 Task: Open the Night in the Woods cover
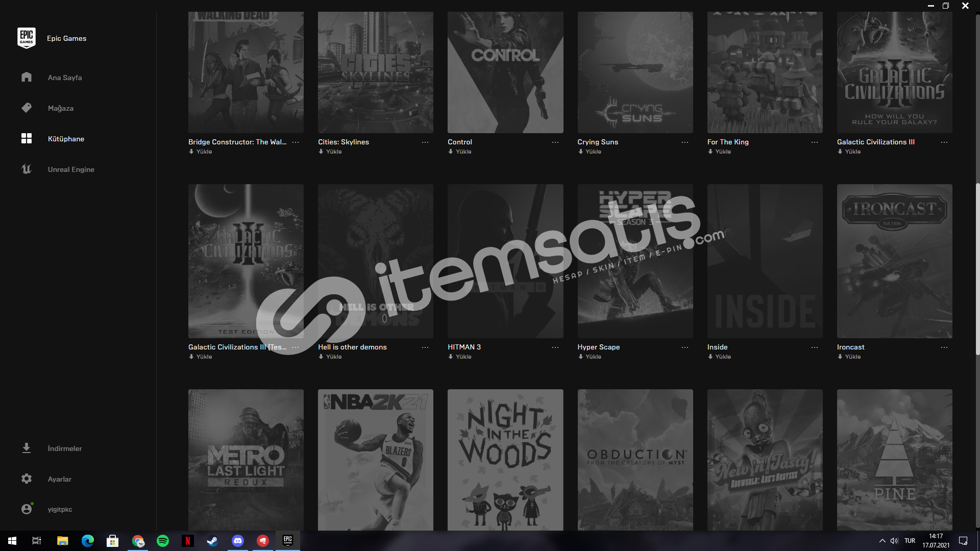click(x=505, y=460)
